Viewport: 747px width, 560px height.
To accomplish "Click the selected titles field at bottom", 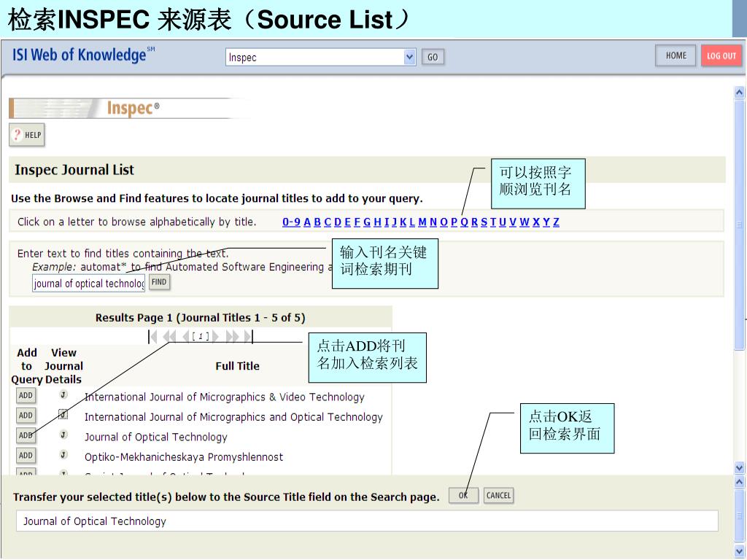I will click(368, 521).
